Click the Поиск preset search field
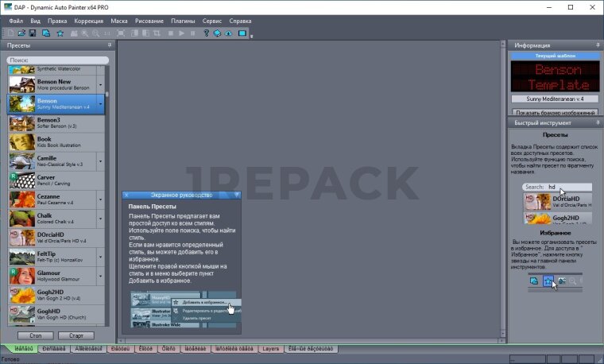 coord(58,60)
